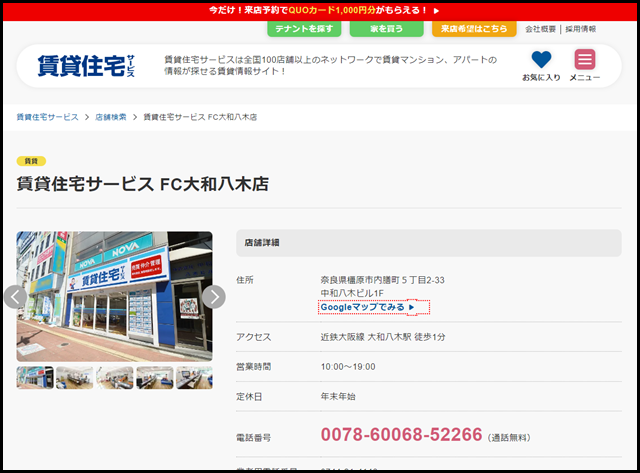Call phone number 0078-60068-52266
The image size is (640, 473).
coord(401,435)
